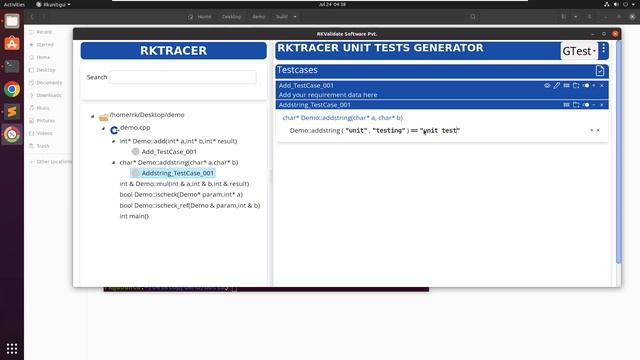Open Ubuntu Software from the dock

coord(12,43)
